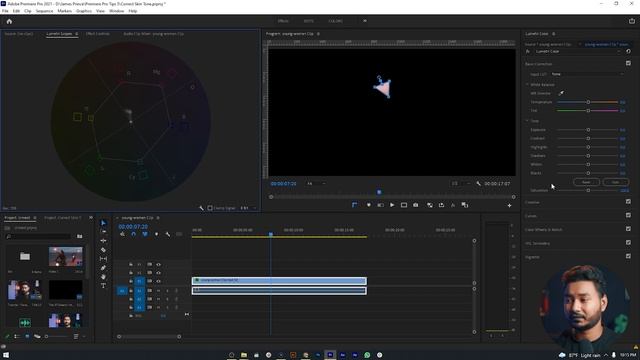Image resolution: width=640 pixels, height=360 pixels.
Task: Toggle eye visibility of track V1
Action: (158, 281)
